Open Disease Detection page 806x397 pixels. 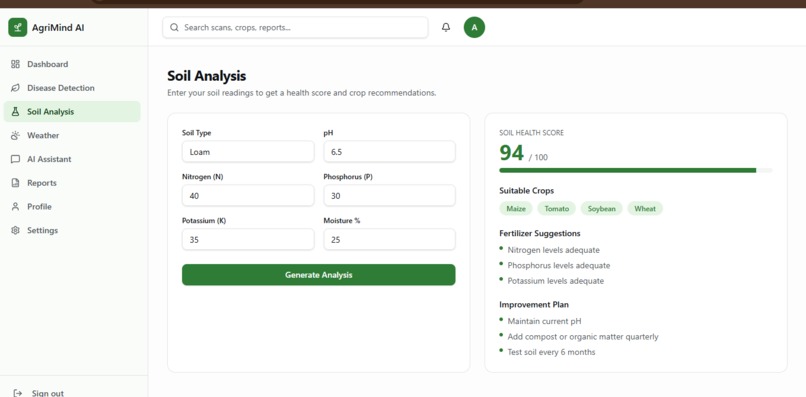(x=72, y=88)
